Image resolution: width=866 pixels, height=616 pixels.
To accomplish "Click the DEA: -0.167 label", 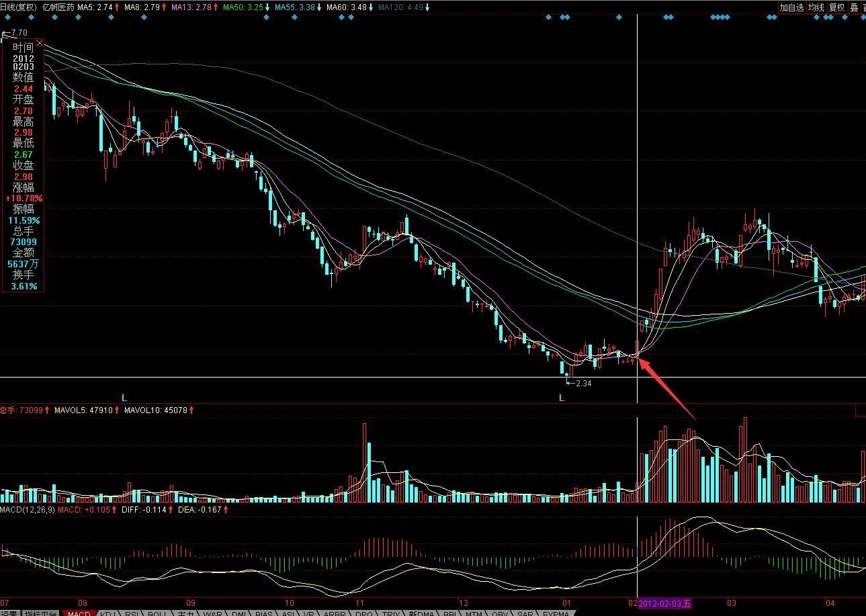I will pyautogui.click(x=200, y=510).
